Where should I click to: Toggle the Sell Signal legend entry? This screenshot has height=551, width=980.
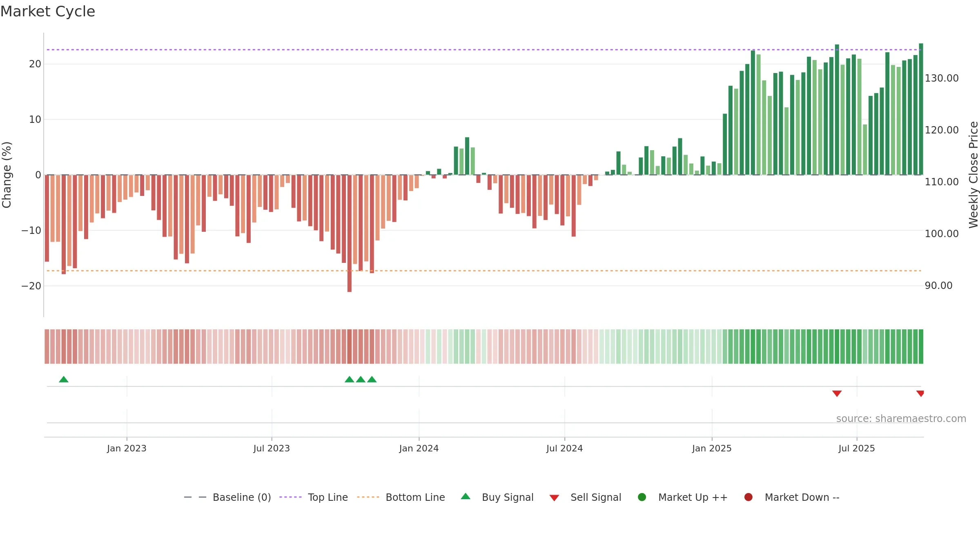tap(585, 497)
